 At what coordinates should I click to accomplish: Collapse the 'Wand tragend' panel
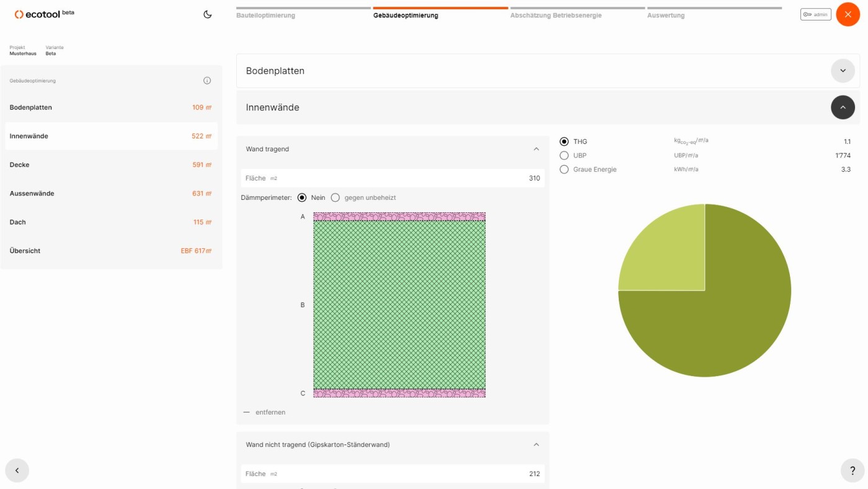[536, 149]
